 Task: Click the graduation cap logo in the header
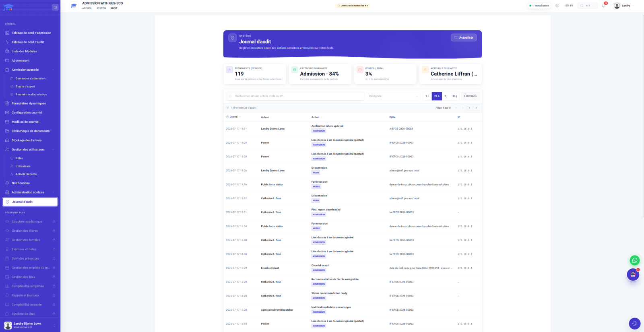[74, 6]
